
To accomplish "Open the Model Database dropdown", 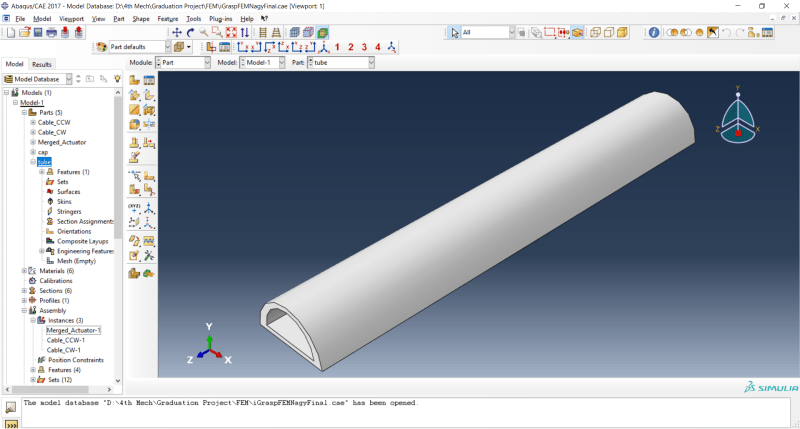I will (x=69, y=79).
